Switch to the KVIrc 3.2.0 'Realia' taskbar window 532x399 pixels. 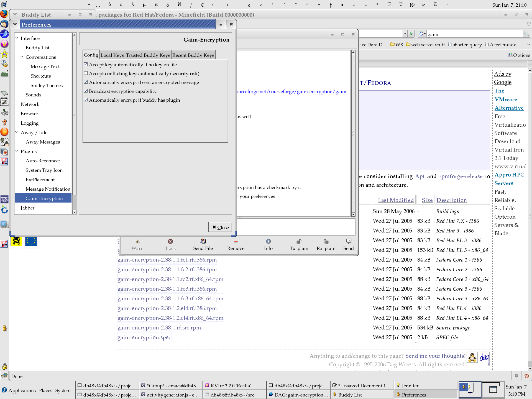[x=234, y=385]
